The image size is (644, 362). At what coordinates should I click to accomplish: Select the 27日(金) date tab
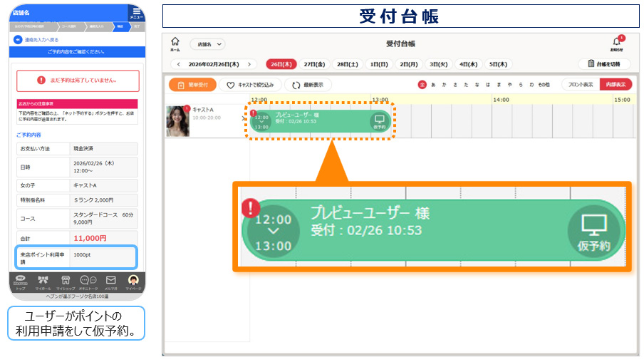[x=313, y=64]
